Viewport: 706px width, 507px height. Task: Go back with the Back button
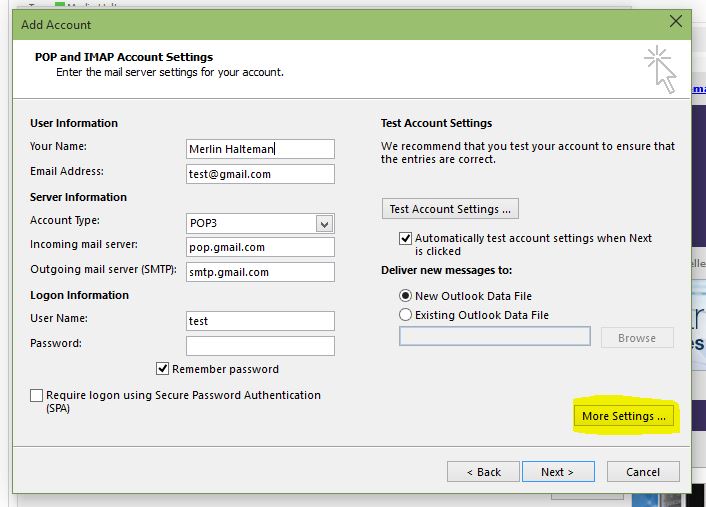(484, 472)
